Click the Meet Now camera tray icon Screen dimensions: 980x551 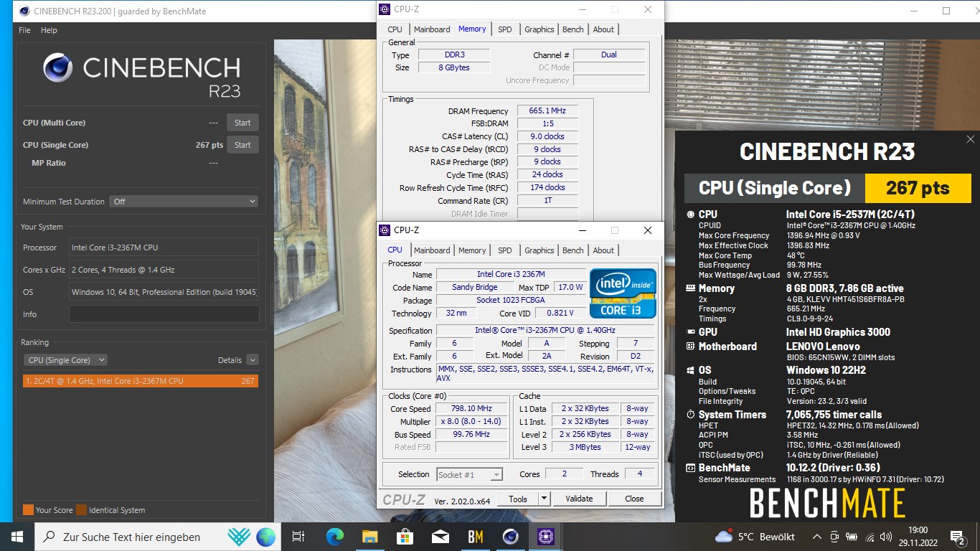coord(834,537)
